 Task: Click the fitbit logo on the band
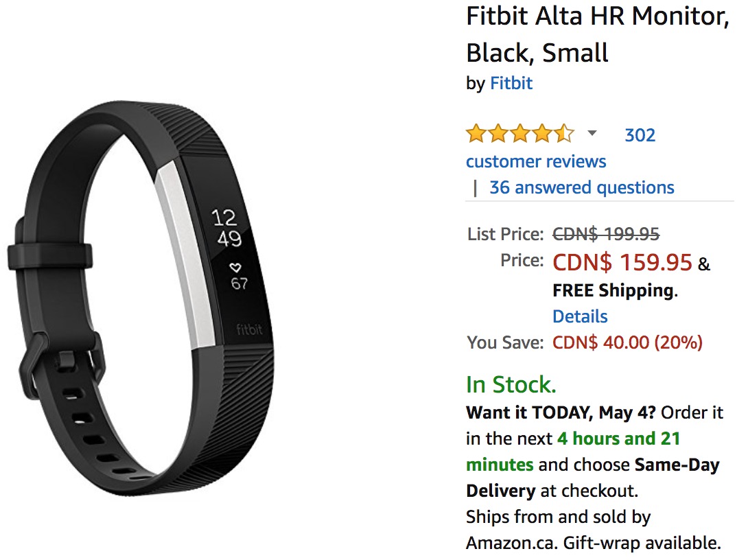click(249, 329)
